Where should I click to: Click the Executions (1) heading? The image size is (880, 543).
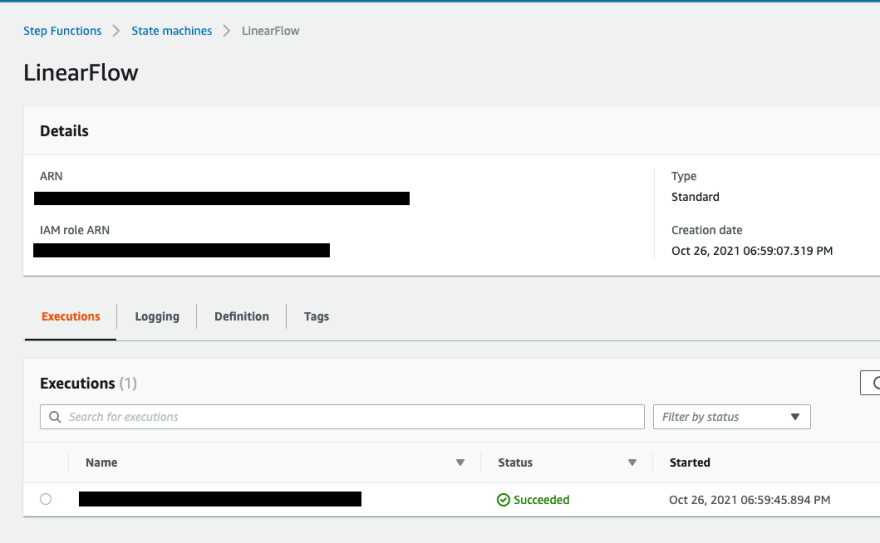(88, 383)
